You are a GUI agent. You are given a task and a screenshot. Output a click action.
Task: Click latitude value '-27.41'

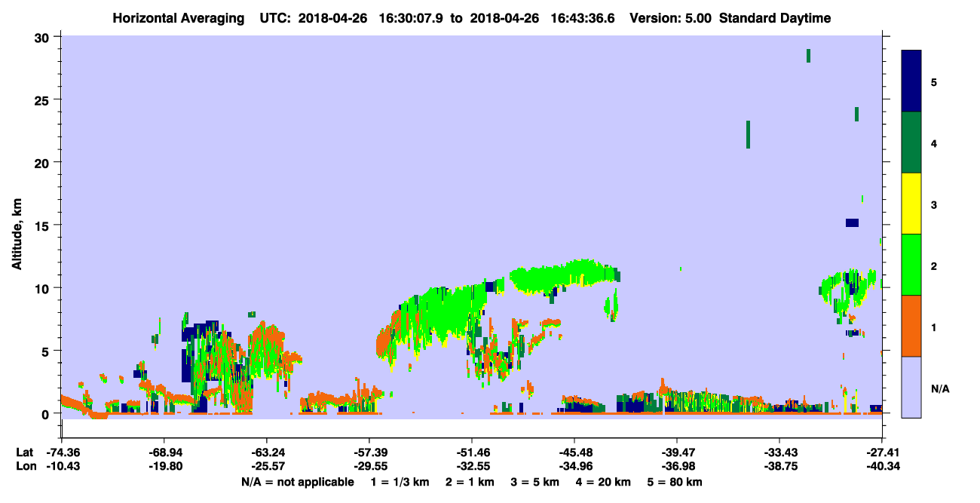pos(882,452)
